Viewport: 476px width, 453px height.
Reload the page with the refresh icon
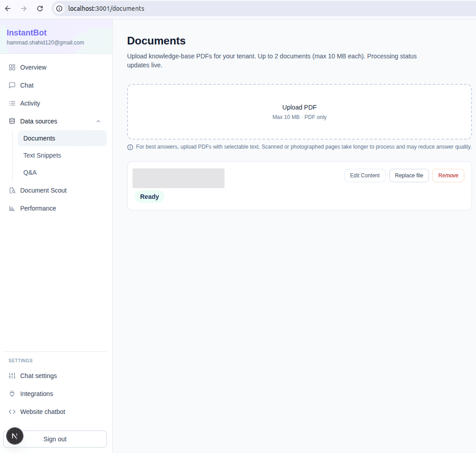pos(40,9)
